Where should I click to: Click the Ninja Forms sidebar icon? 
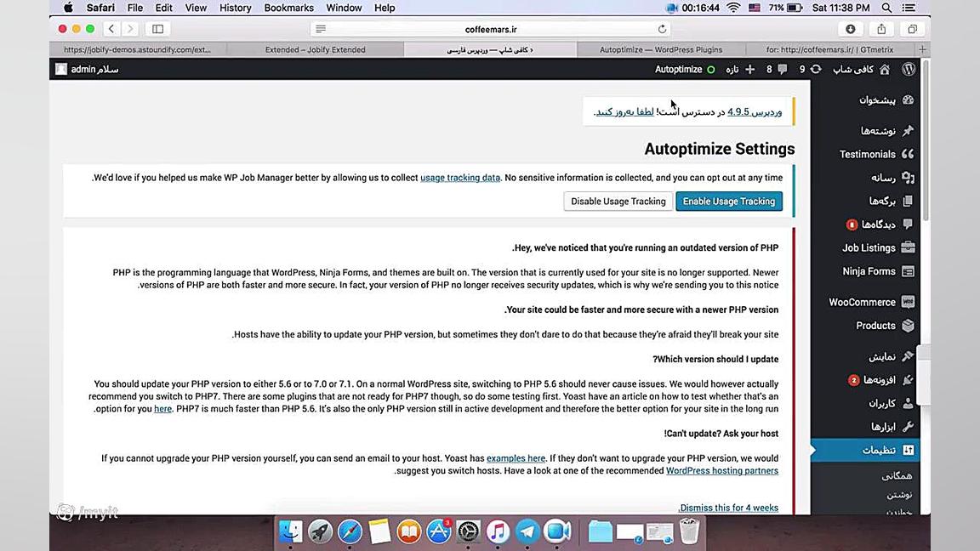point(909,271)
